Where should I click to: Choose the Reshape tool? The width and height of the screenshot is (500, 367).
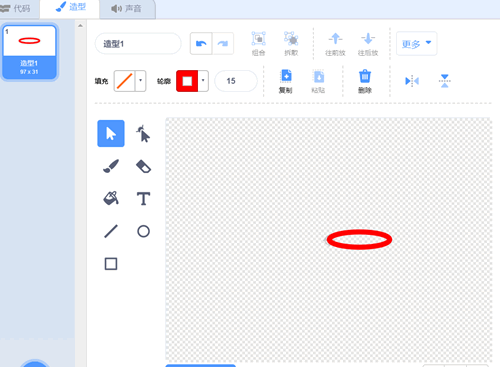pyautogui.click(x=143, y=133)
